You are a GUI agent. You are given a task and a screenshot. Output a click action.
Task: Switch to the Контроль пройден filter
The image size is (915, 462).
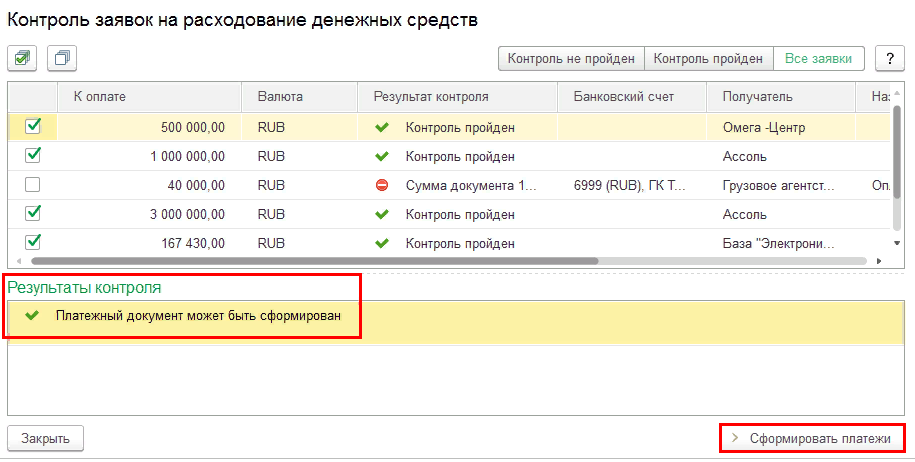708,59
